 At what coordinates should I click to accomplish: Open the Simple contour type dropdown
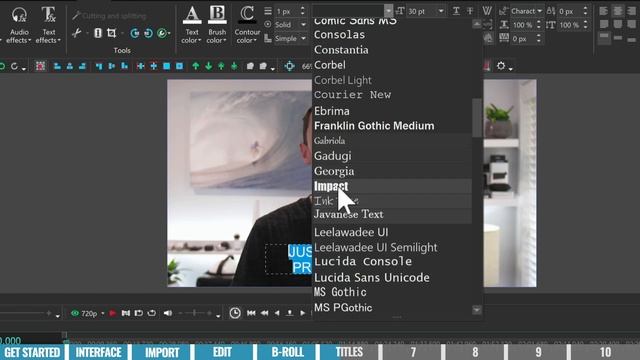(290, 38)
